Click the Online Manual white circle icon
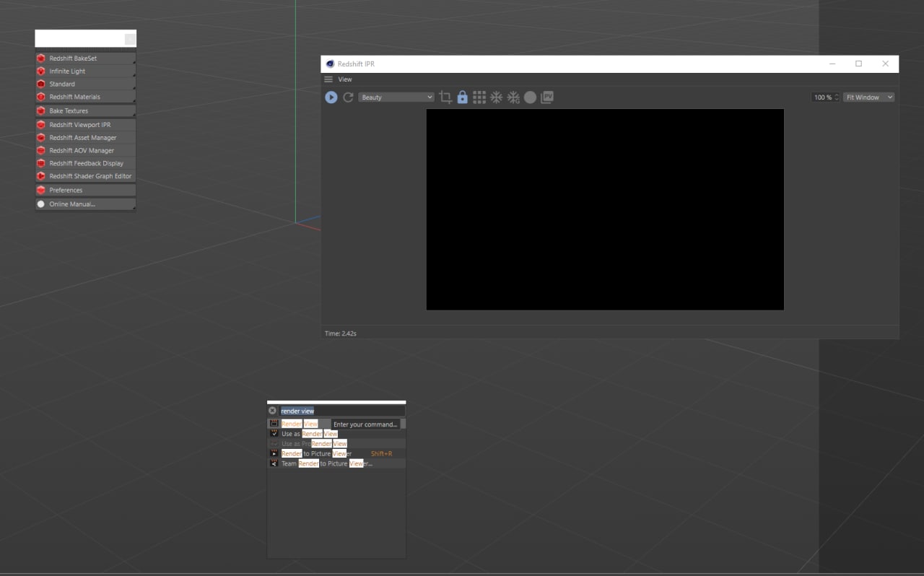 41,204
